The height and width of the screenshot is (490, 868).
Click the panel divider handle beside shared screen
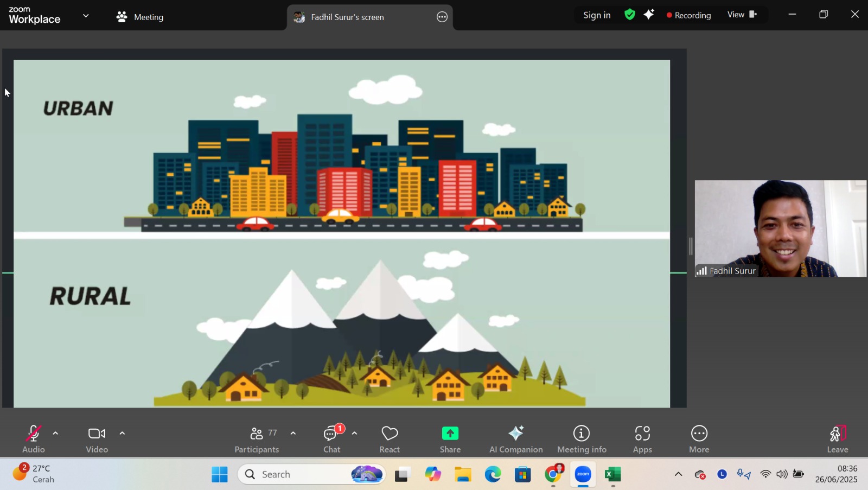[x=691, y=246]
